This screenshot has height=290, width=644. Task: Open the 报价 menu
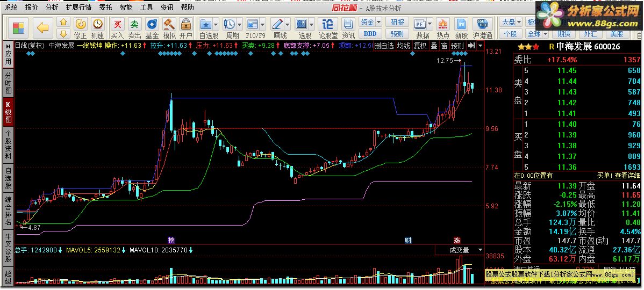[x=31, y=8]
